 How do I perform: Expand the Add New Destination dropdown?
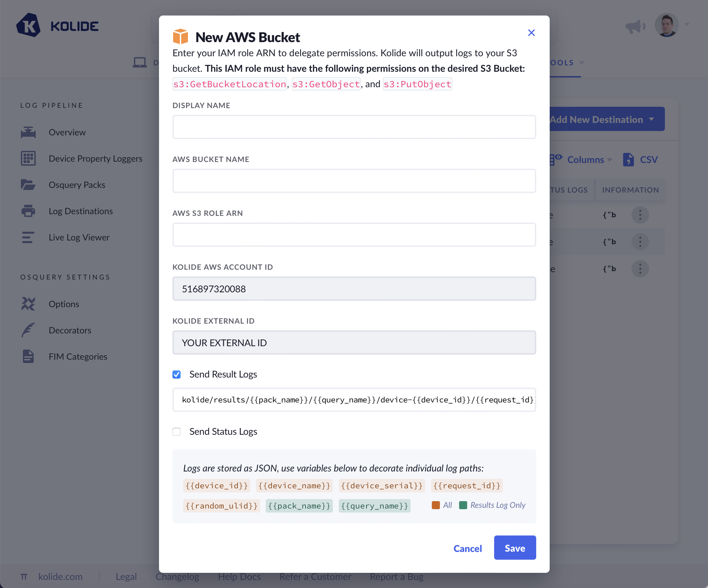(x=651, y=119)
